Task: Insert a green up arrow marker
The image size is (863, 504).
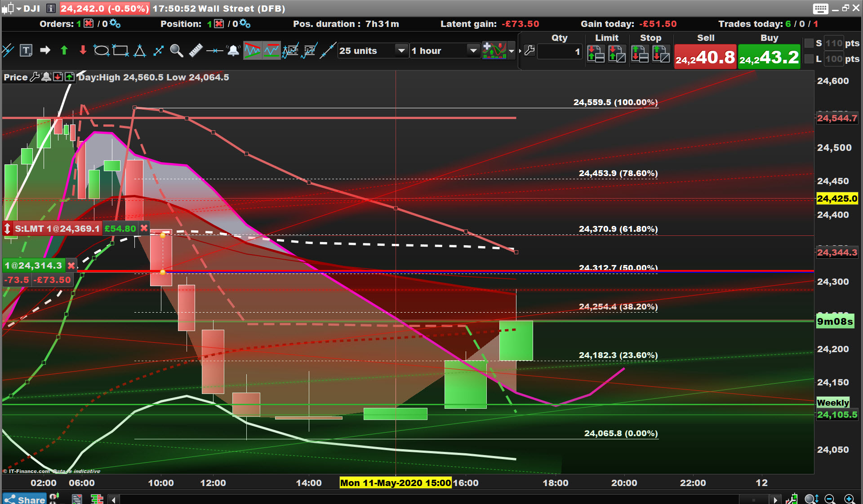Action: pos(64,51)
